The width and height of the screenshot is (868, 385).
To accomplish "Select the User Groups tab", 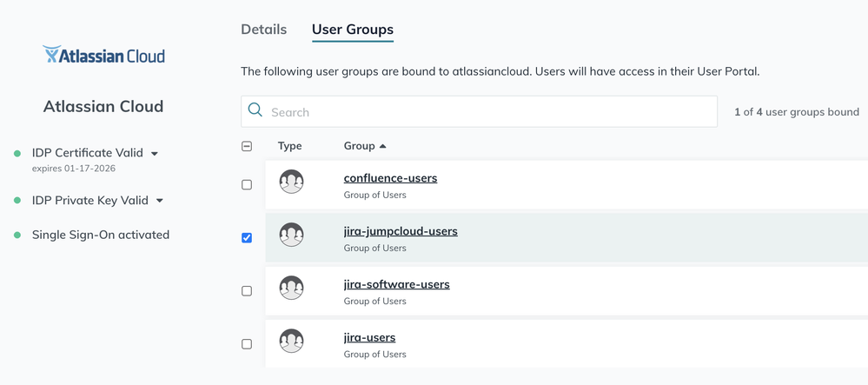I will click(352, 30).
